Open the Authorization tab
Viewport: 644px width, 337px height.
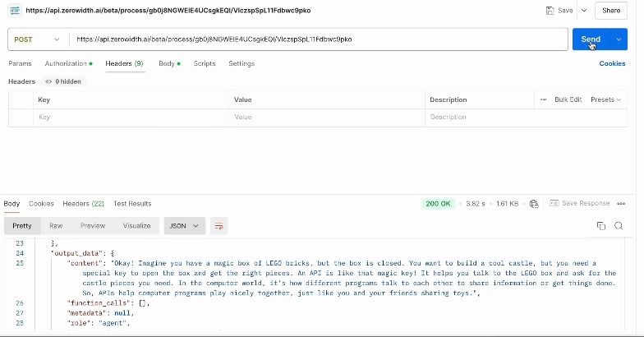pos(68,63)
